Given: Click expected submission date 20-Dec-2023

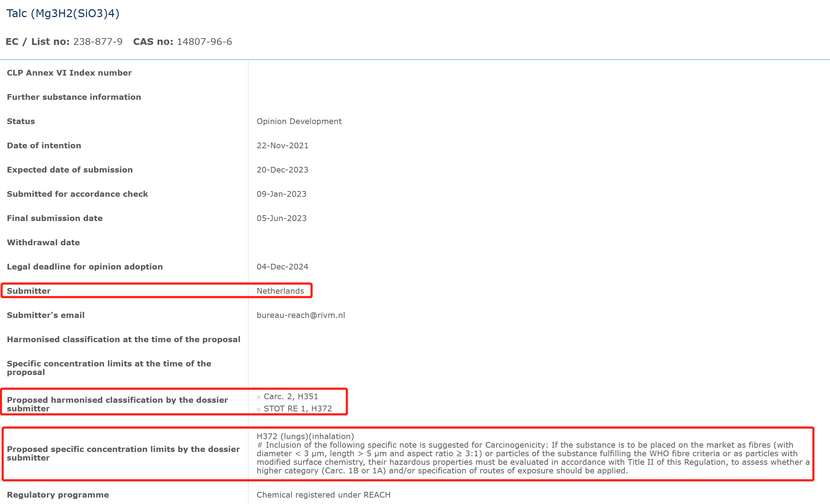Looking at the screenshot, I should coord(282,170).
